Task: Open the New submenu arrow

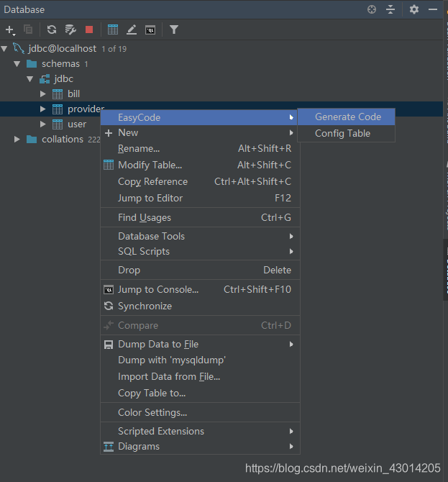Action: click(291, 133)
